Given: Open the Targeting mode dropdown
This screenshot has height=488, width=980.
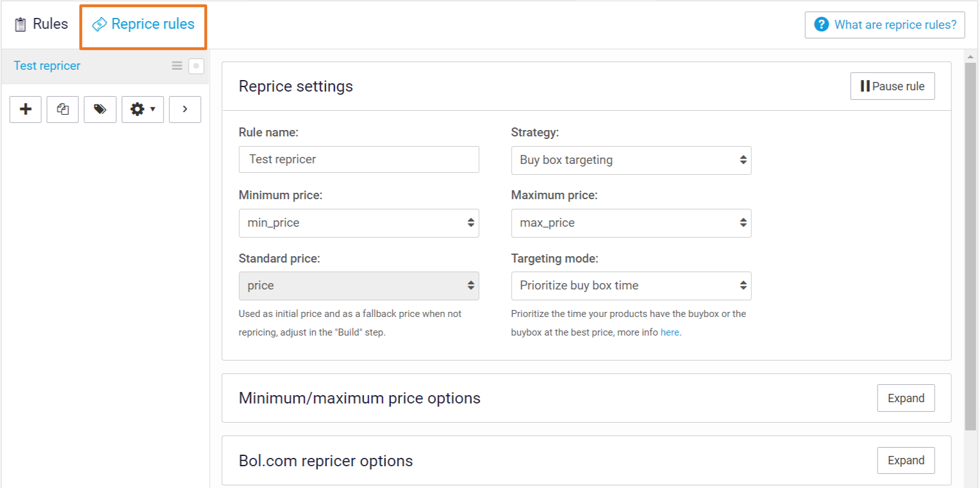Looking at the screenshot, I should point(631,286).
